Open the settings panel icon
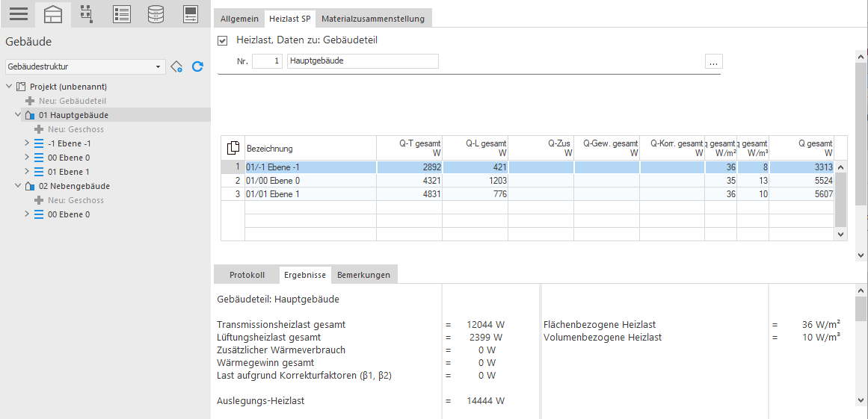 191,14
